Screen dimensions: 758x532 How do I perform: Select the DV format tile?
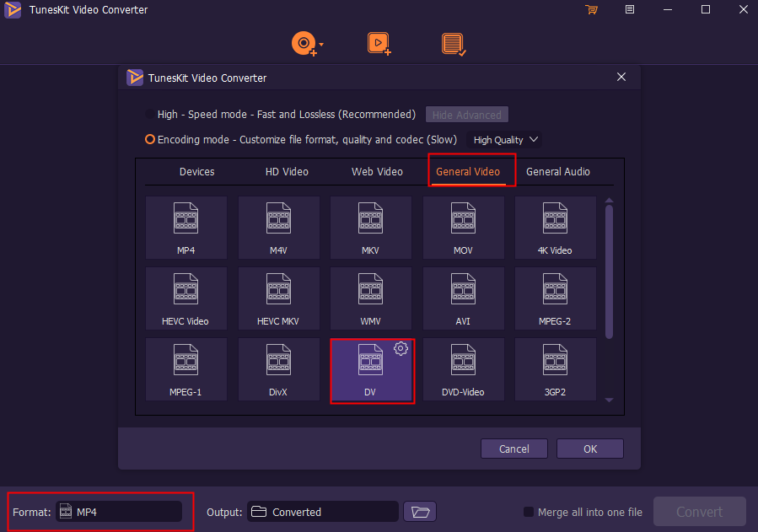coord(372,371)
